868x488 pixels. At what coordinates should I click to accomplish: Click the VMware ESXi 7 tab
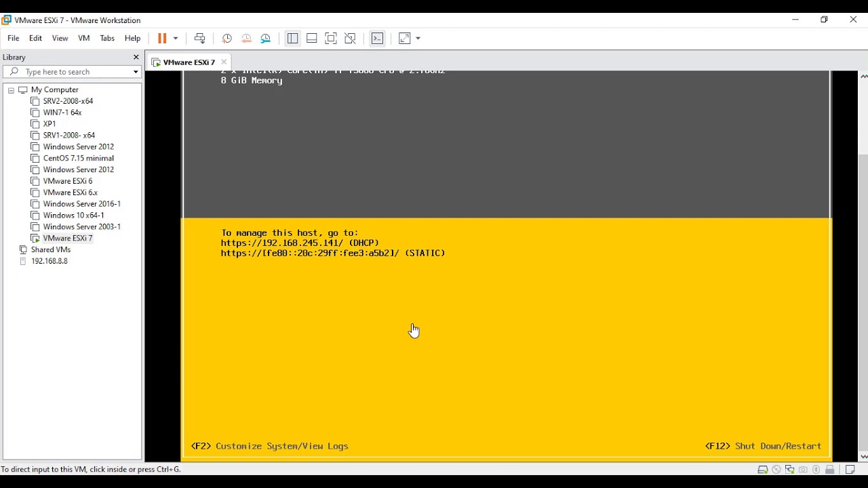coord(189,62)
